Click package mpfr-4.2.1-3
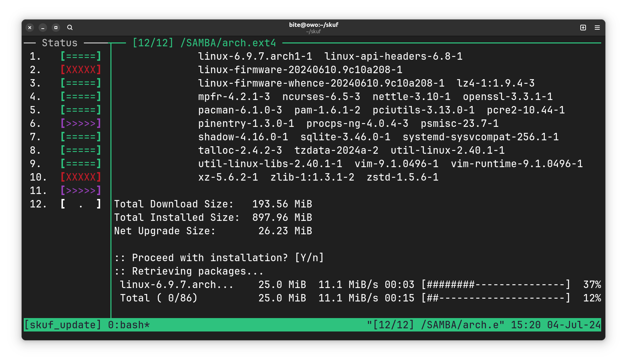Image resolution: width=627 pixels, height=364 pixels. click(234, 96)
